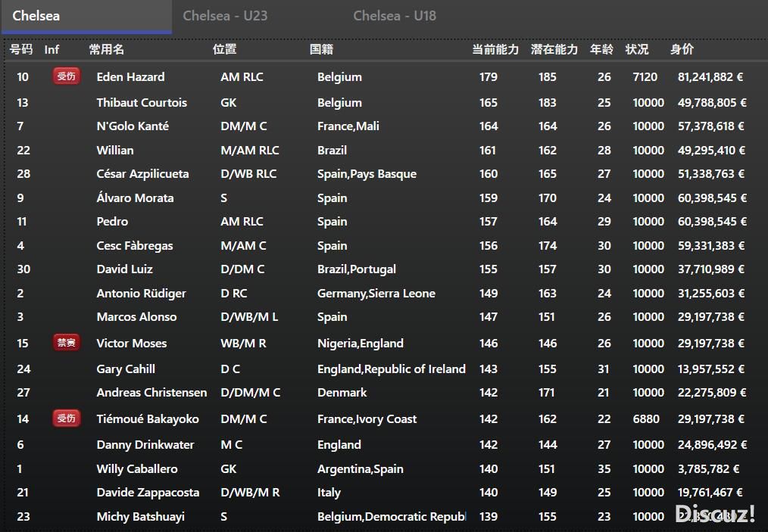Image resolution: width=768 pixels, height=532 pixels.
Task: Click the injury badge beside Eden Hazard
Action: pyautogui.click(x=66, y=76)
